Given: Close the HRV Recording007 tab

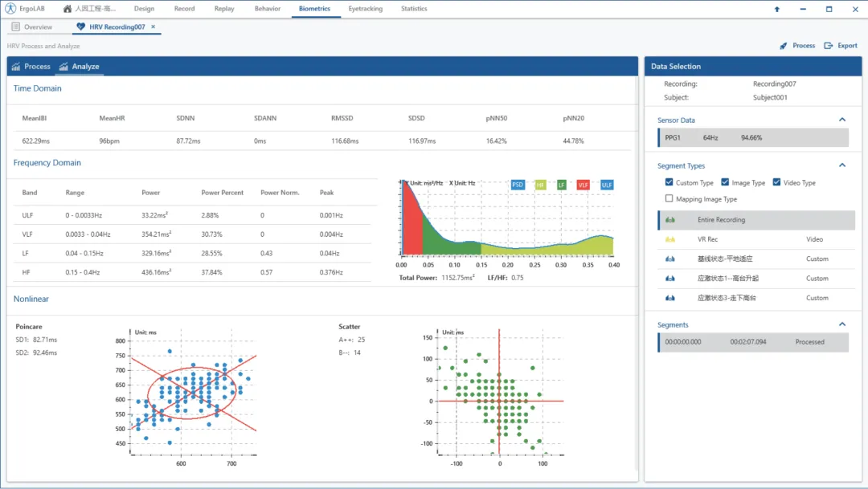Looking at the screenshot, I should pyautogui.click(x=154, y=27).
